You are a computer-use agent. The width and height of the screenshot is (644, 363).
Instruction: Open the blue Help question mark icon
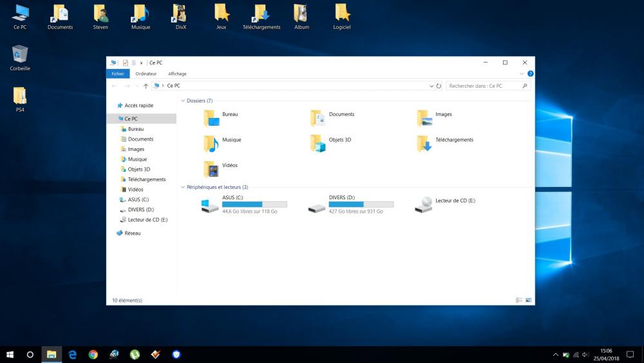tap(530, 74)
